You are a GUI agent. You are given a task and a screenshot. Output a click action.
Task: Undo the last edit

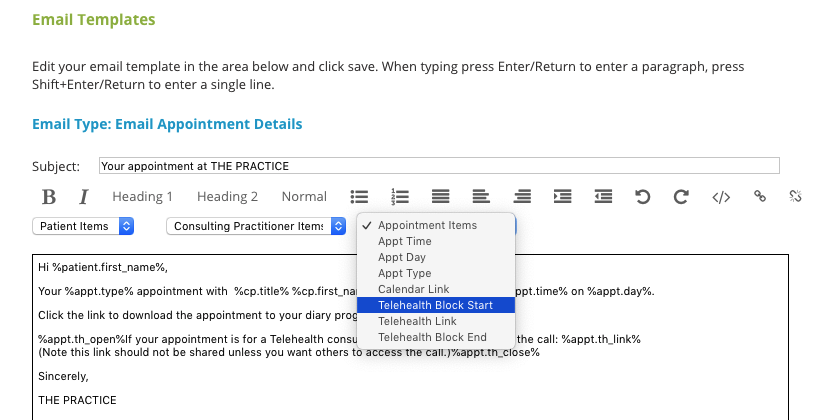(x=642, y=196)
